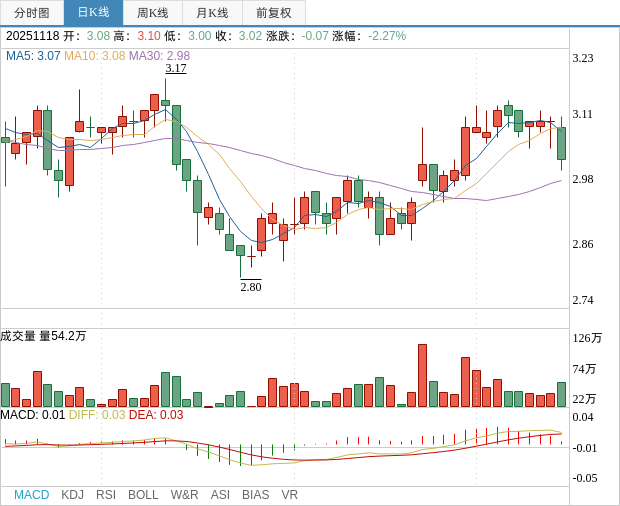Viewport: 620px width, 506px height.
Task: Switch to the VR indicator
Action: coord(289,495)
